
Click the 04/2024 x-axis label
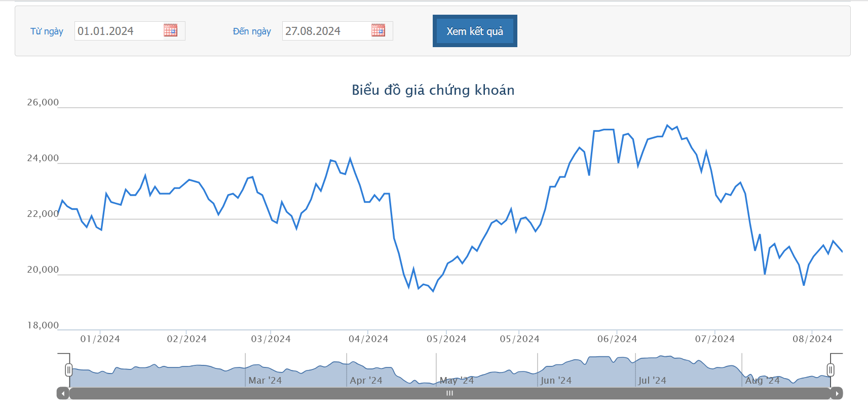368,339
